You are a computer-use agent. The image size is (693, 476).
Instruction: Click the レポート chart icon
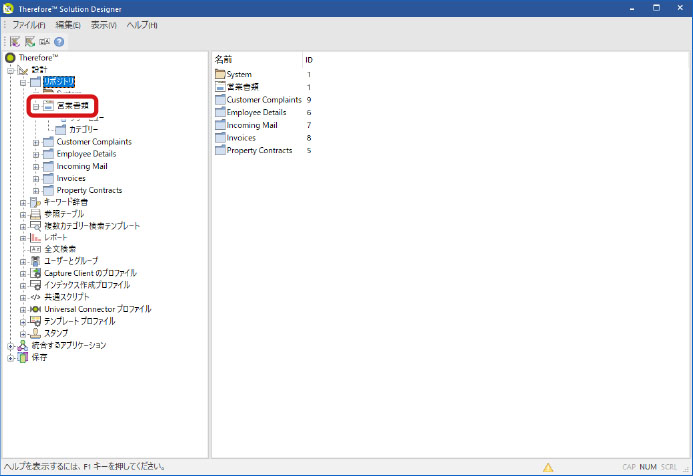pos(35,238)
